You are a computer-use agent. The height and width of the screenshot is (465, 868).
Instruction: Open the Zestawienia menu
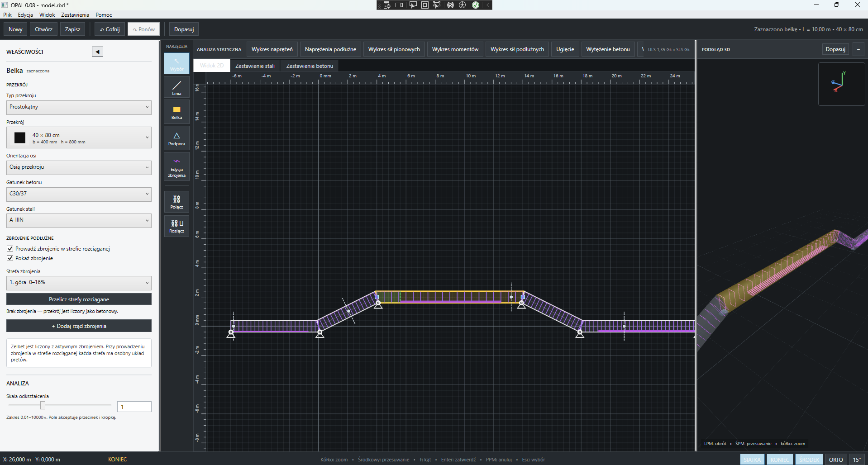click(x=75, y=15)
